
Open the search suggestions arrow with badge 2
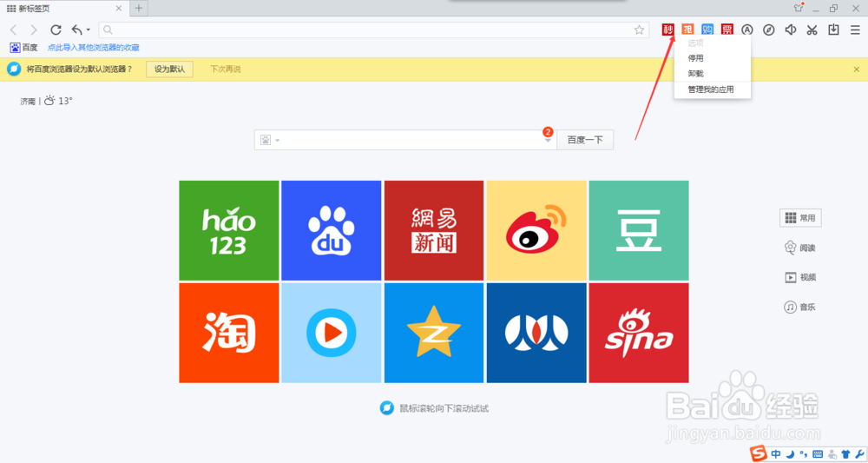[548, 140]
